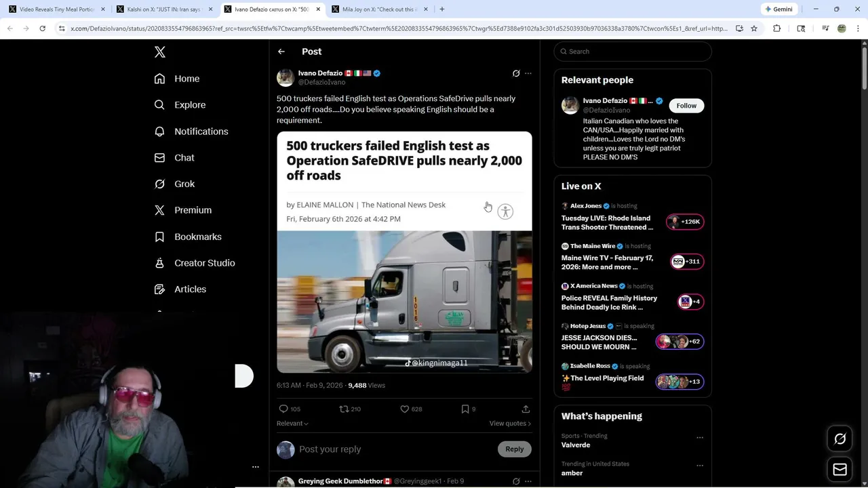Open the install app icon in address bar
The height and width of the screenshot is (488, 868).
coord(739,28)
